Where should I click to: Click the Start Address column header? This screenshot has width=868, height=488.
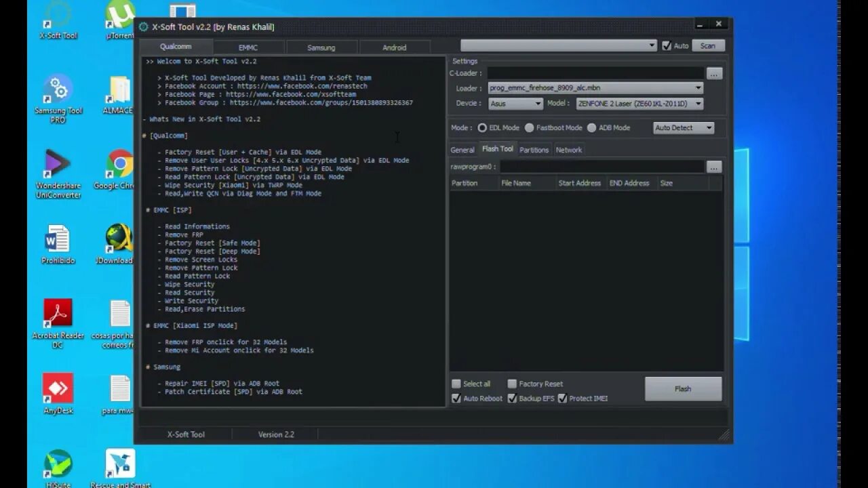pos(580,183)
